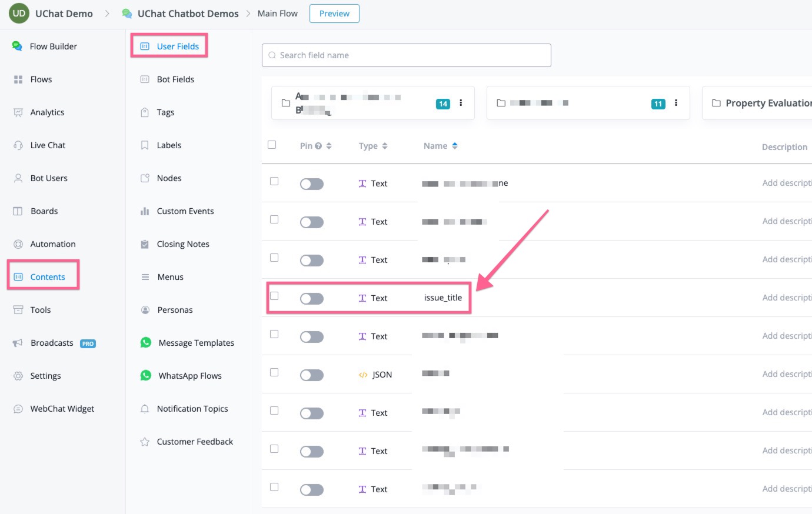Open Flow Builder from the sidebar icon
812x514 pixels.
(x=18, y=46)
